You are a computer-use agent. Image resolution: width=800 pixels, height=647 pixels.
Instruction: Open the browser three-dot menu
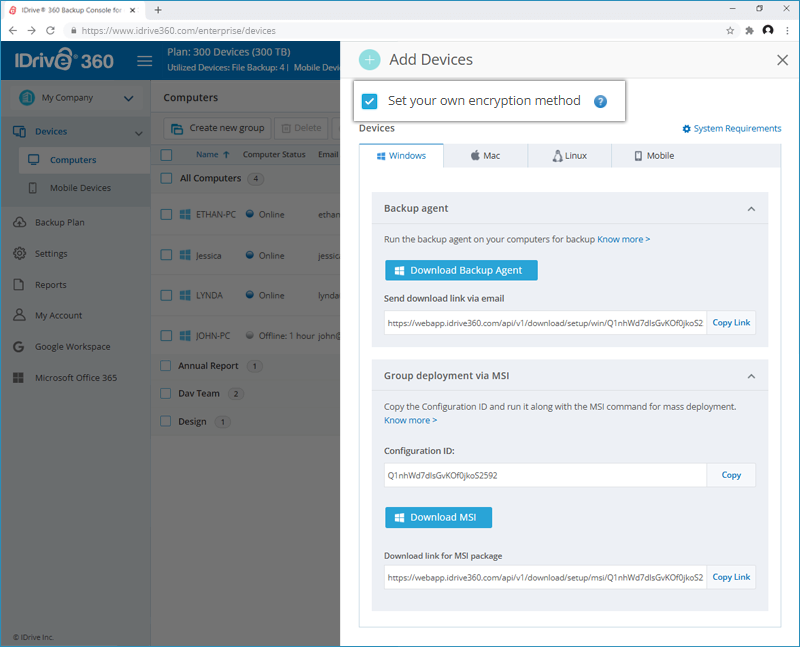(x=787, y=31)
